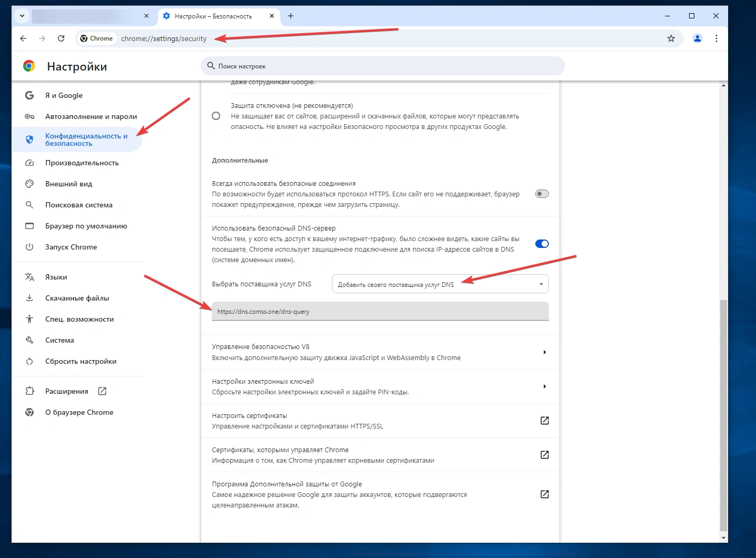The width and height of the screenshot is (756, 558).
Task: Toggle Использовать безопасный DNS-сервер switch
Action: [542, 244]
